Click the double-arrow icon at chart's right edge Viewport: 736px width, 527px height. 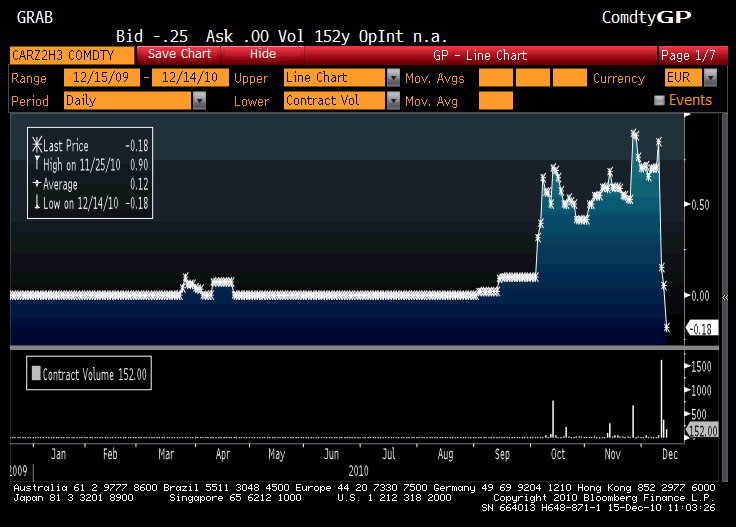[725, 298]
